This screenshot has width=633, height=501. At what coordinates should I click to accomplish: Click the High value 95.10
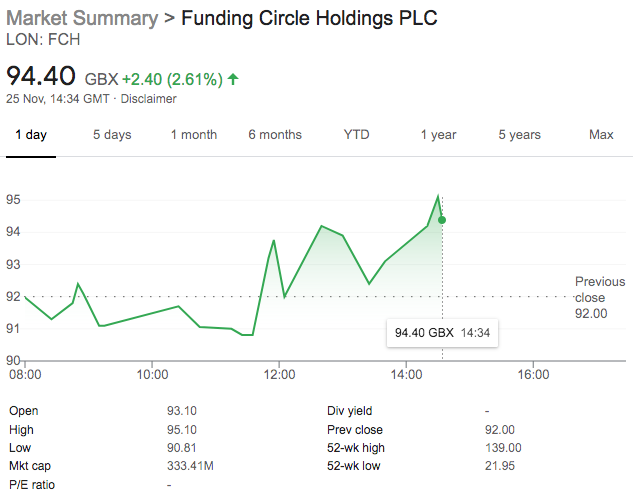point(182,430)
